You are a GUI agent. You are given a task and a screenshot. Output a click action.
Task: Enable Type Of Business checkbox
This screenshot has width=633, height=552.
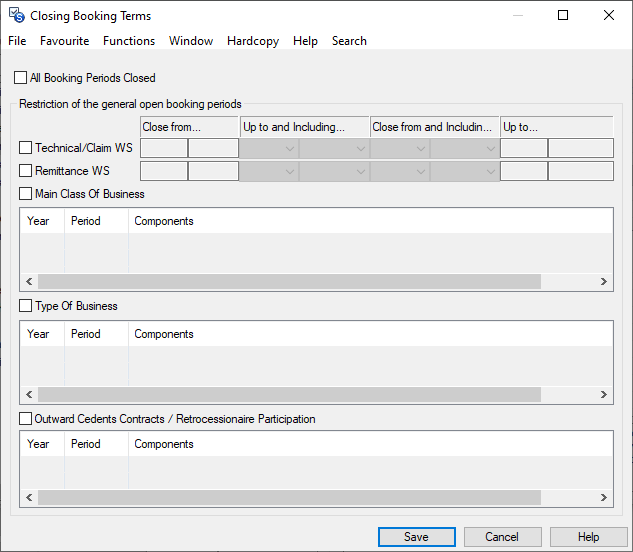pos(26,306)
